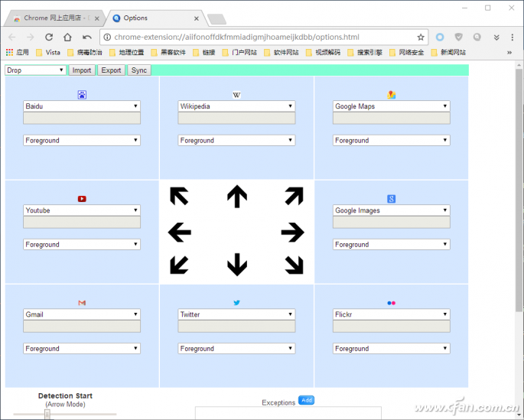Open the 新闻网站 bookmark folder
This screenshot has width=524, height=420.
pos(448,53)
